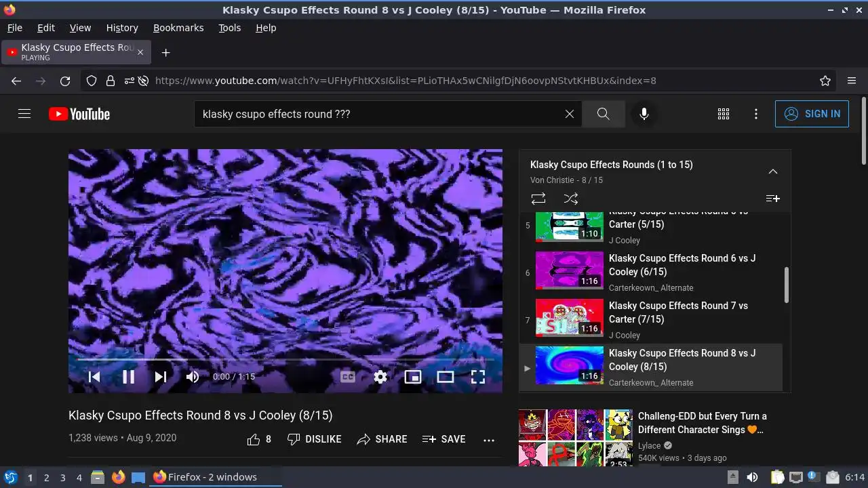
Task: Skip to previous video in player
Action: 94,377
